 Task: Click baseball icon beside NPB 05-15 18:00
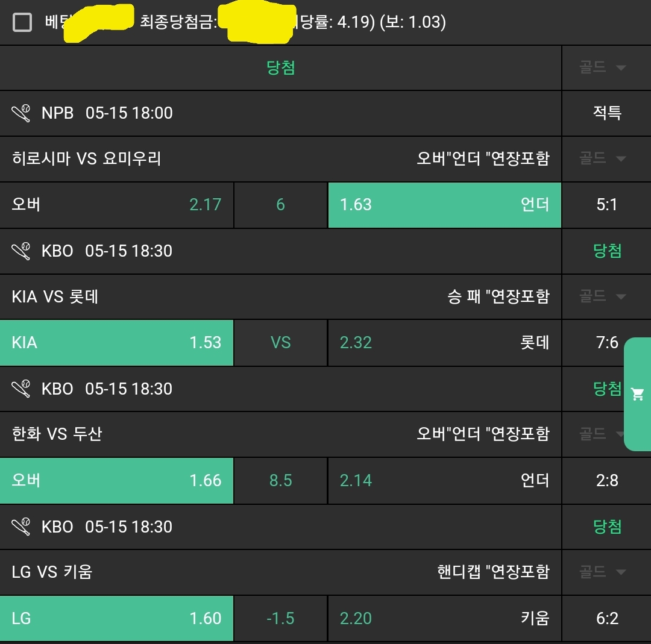point(21,113)
